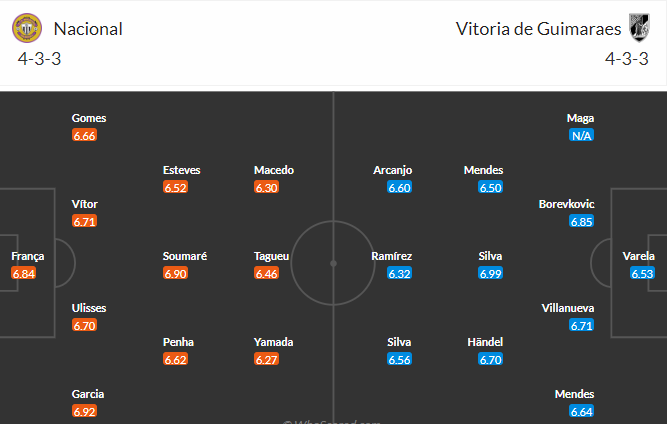Click Villanueva's 6.71 rating badge
This screenshot has width=668, height=424.
581,326
